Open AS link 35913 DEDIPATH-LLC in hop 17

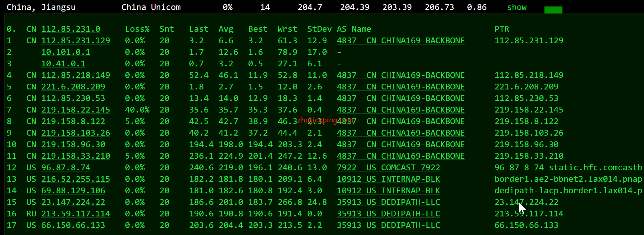[x=388, y=225]
